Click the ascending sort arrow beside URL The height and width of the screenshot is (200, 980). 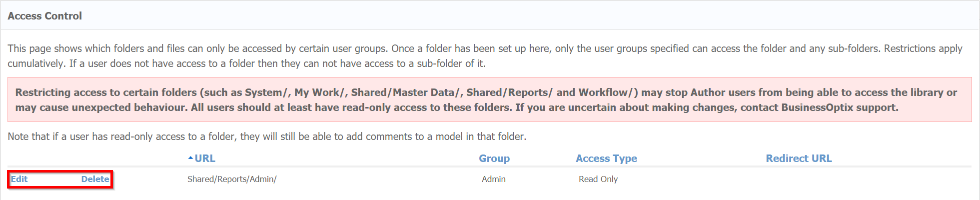click(190, 158)
